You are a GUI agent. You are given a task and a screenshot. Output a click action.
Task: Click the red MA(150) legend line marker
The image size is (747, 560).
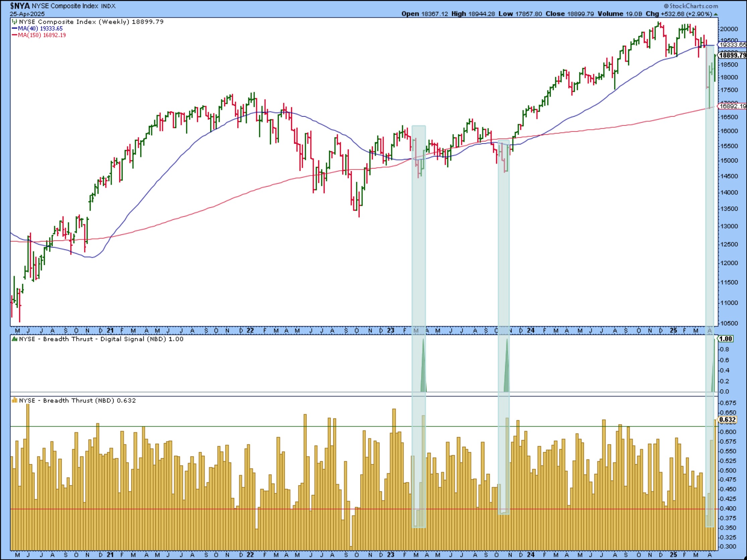tap(14, 35)
